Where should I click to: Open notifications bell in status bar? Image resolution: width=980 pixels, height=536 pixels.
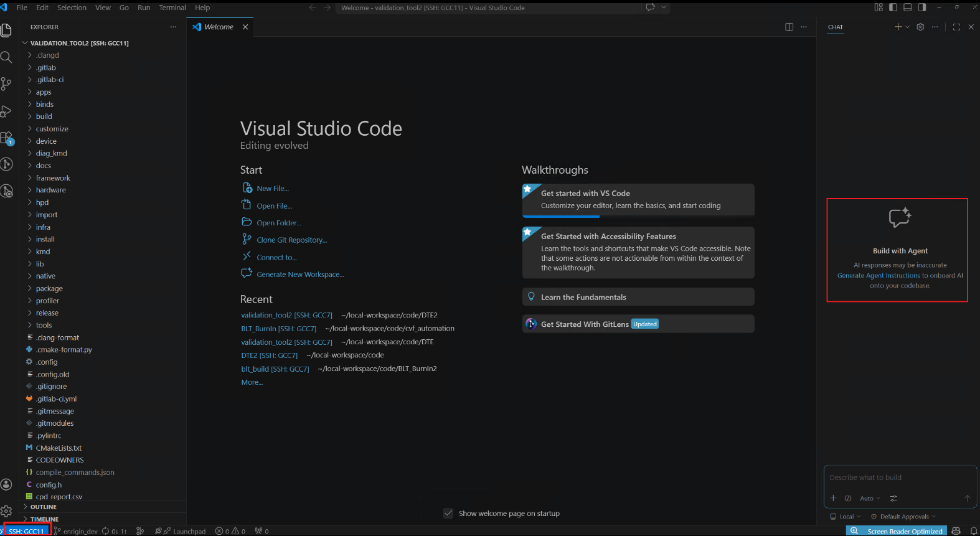pos(974,531)
